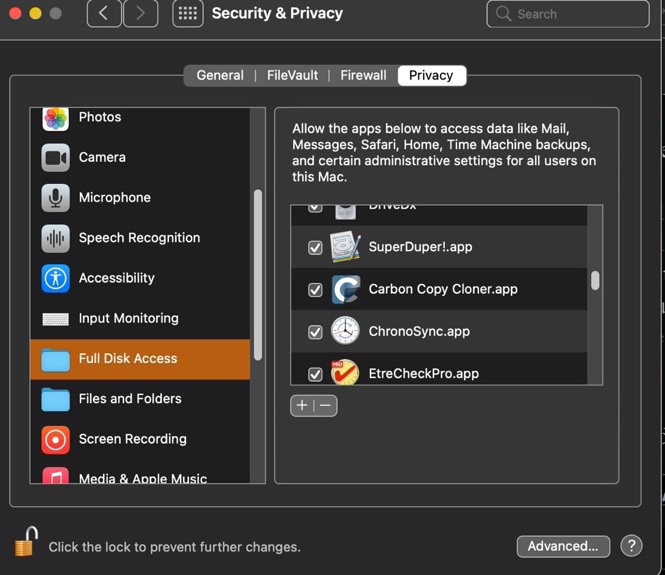Open the Advanced... settings
665x575 pixels.
pyautogui.click(x=563, y=546)
